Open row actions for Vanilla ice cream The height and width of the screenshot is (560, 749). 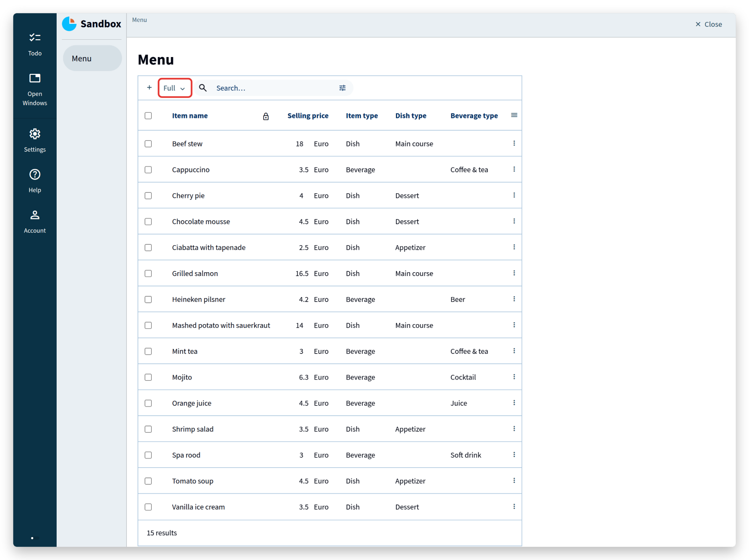pyautogui.click(x=514, y=507)
